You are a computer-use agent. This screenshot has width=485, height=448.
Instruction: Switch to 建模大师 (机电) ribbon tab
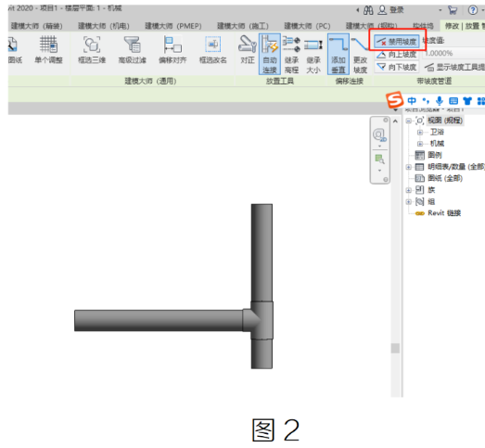pos(104,26)
